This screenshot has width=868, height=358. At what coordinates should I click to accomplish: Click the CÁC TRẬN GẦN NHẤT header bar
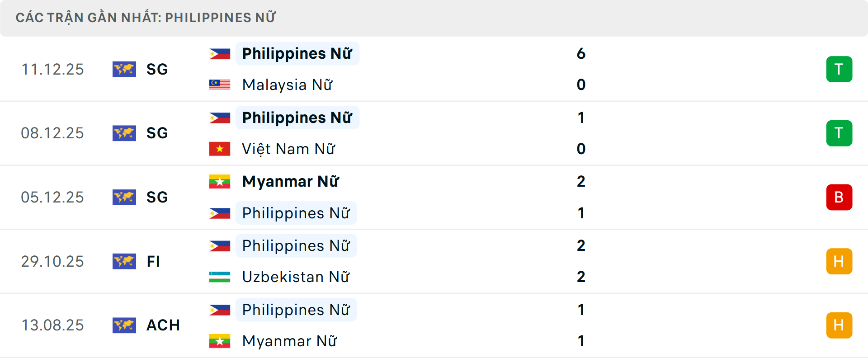coord(146,17)
